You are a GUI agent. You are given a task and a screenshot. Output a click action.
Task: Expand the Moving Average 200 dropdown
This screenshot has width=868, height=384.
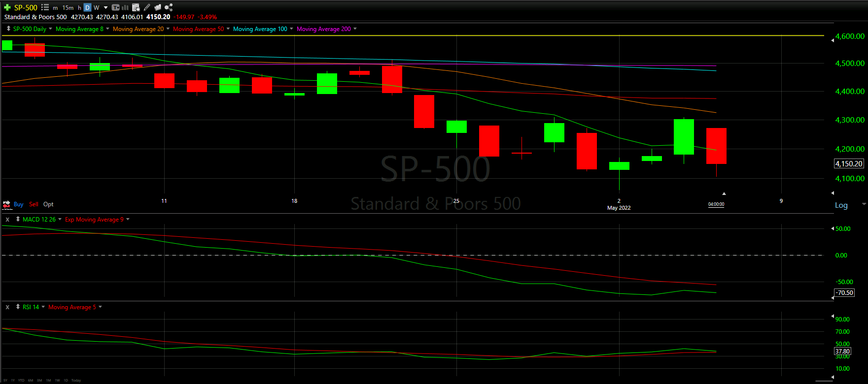click(355, 29)
